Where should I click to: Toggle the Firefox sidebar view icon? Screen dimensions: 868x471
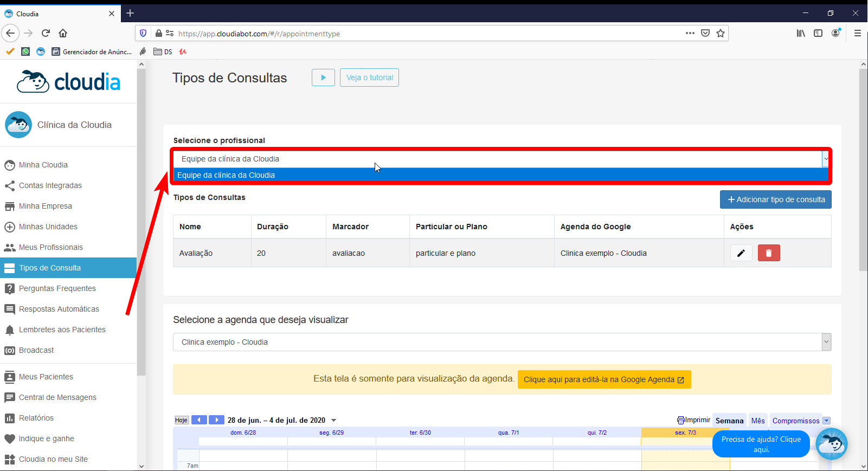pos(818,33)
